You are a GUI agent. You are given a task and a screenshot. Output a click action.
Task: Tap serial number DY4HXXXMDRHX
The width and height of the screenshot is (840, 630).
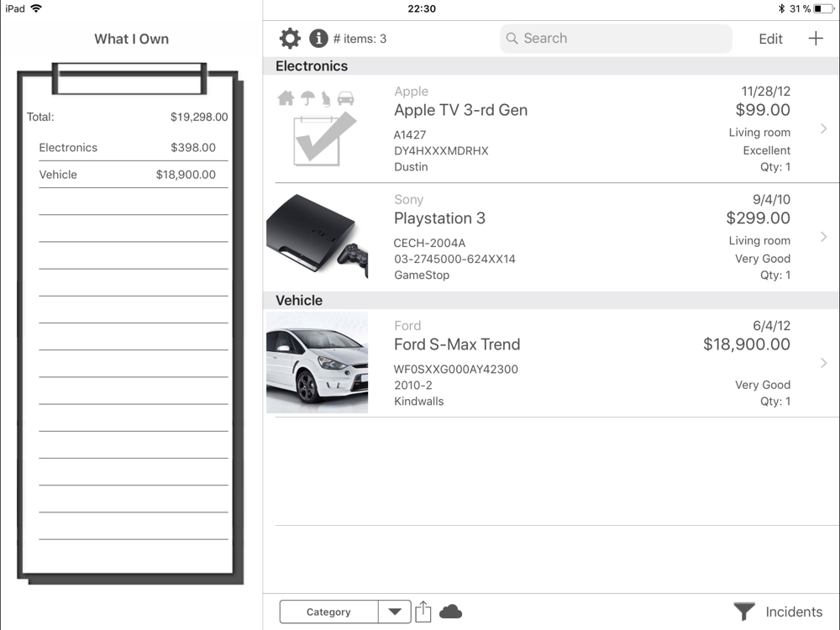tap(442, 151)
